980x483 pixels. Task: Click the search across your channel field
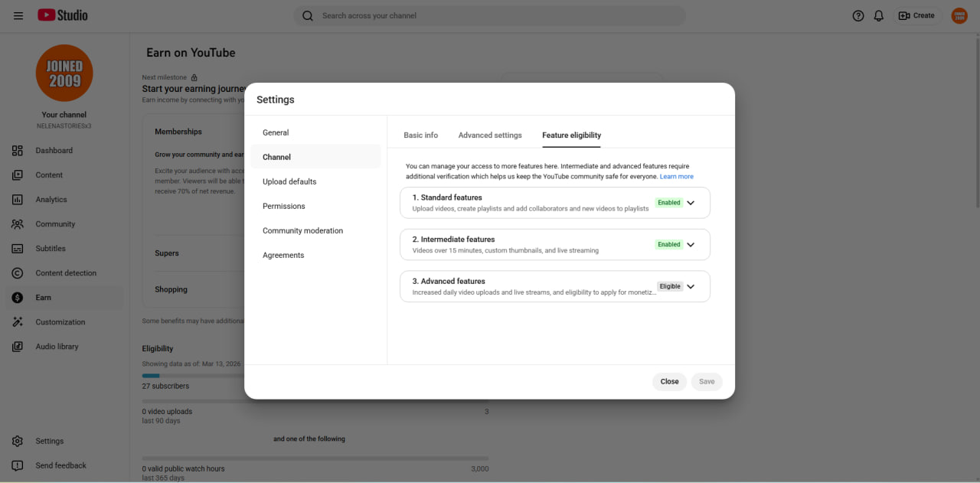pos(490,15)
